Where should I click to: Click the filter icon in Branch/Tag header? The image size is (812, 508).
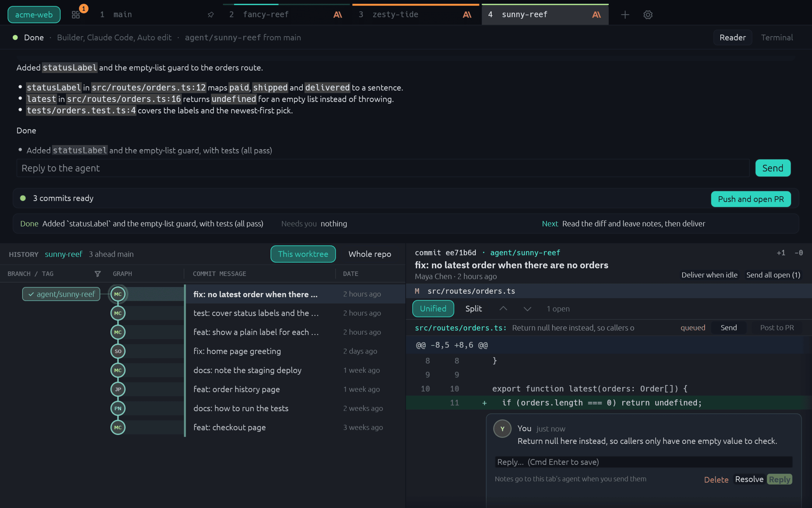97,274
